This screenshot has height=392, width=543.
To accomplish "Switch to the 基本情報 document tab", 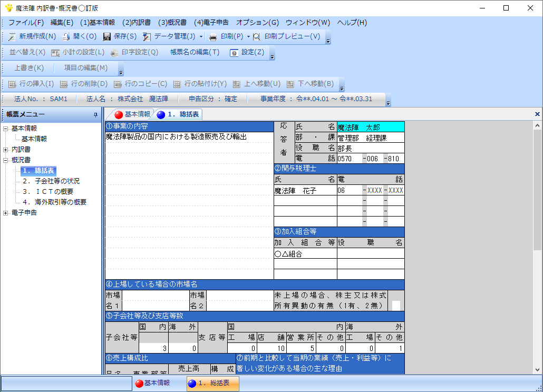I will (133, 114).
